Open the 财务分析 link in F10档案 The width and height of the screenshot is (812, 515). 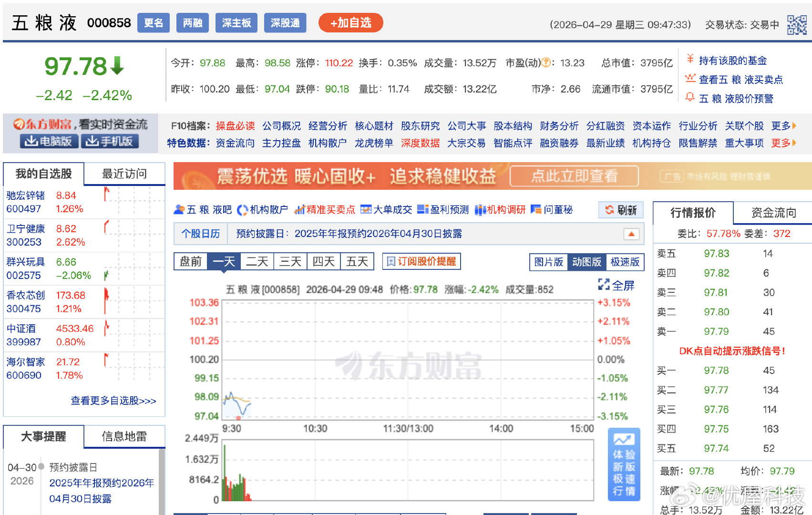559,126
